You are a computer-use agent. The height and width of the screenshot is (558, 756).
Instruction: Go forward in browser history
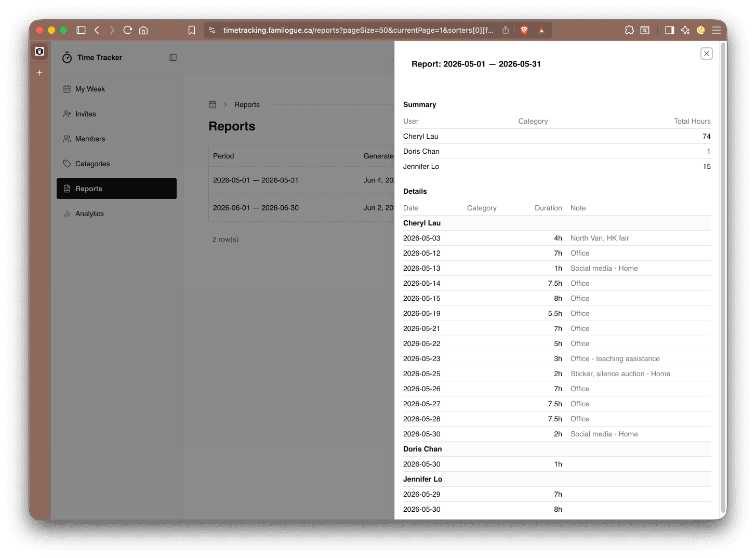tap(112, 30)
